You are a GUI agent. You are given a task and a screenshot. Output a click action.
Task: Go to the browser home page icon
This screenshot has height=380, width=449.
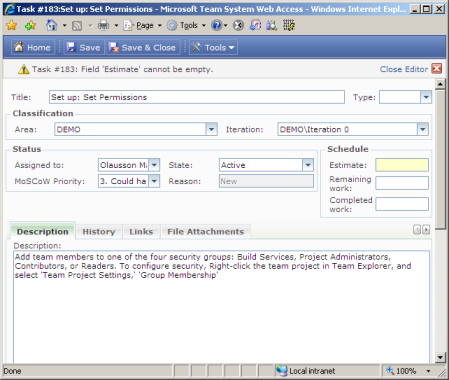pyautogui.click(x=51, y=25)
